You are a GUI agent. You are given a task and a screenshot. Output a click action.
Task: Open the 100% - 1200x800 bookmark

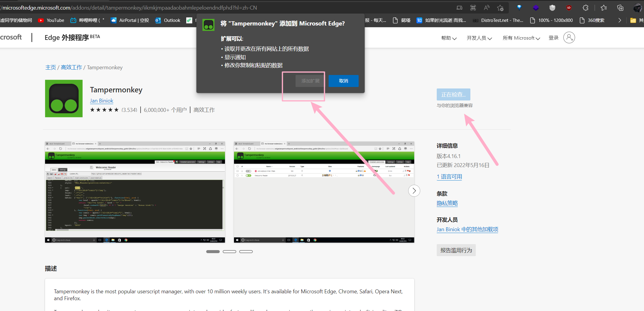(551, 20)
